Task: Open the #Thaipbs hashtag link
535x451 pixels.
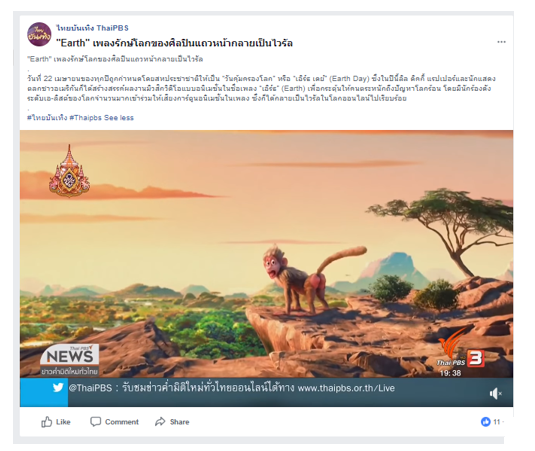Action: (86, 118)
